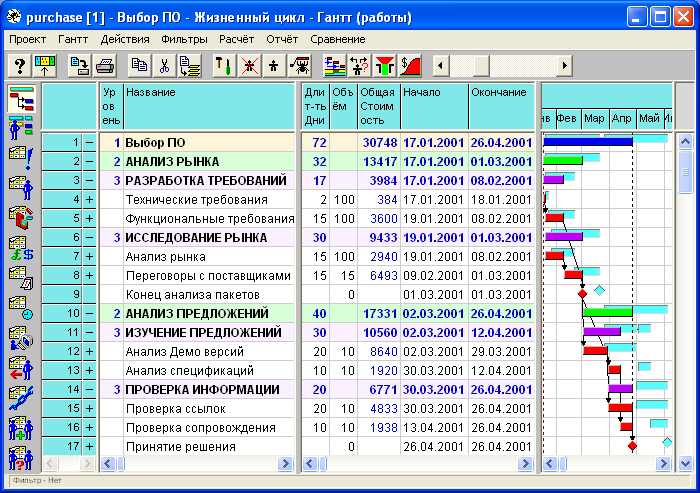Click the Начало column header
The image size is (700, 493).
435,106
